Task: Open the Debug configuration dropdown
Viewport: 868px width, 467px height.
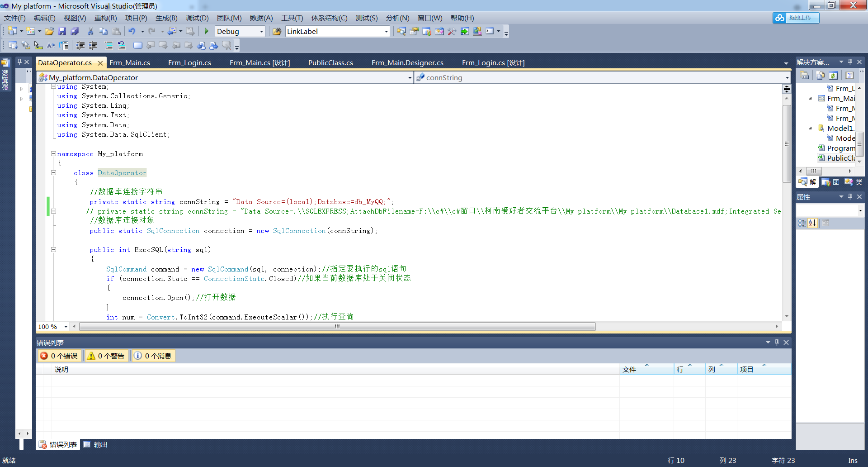Action: click(x=261, y=31)
